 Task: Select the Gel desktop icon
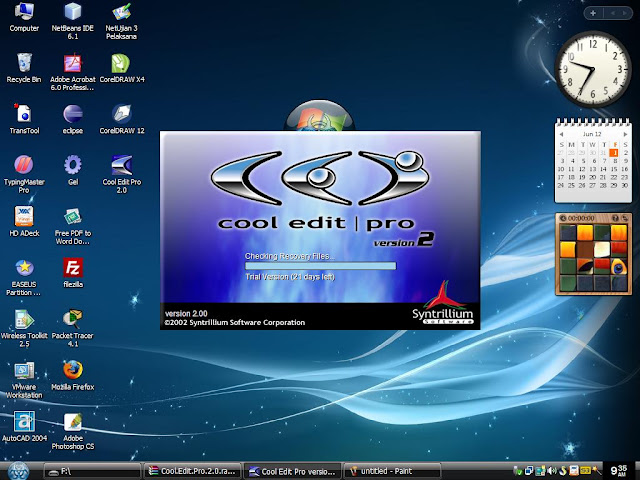73,170
